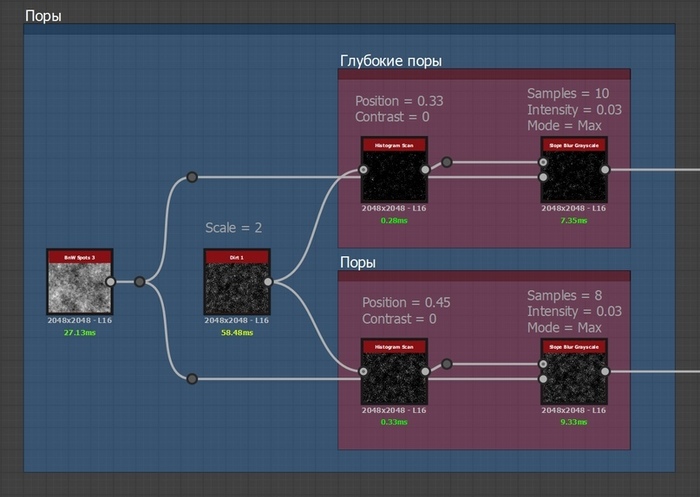Click output connector of 0.28ms Histogram Scan
This screenshot has height=497, width=700.
click(x=425, y=170)
